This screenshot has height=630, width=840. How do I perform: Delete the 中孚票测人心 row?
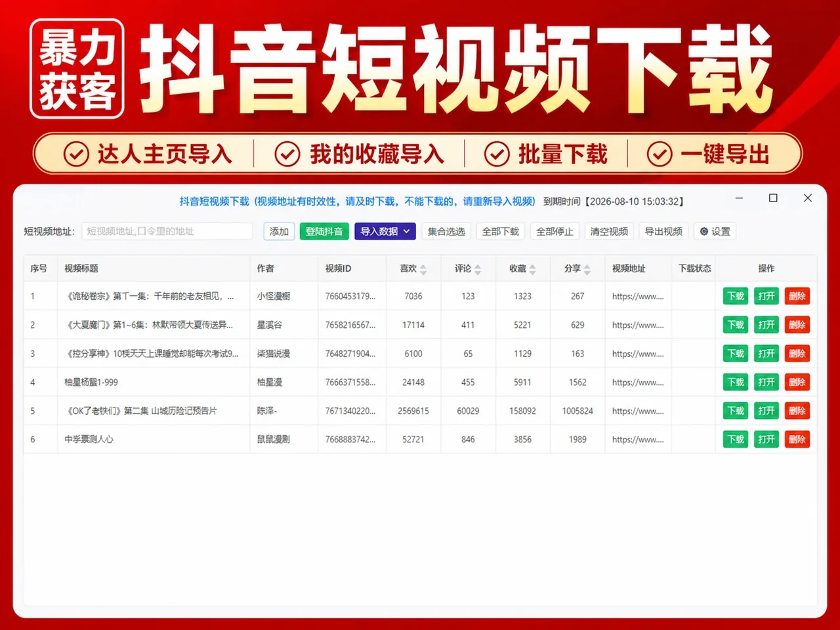coord(797,440)
